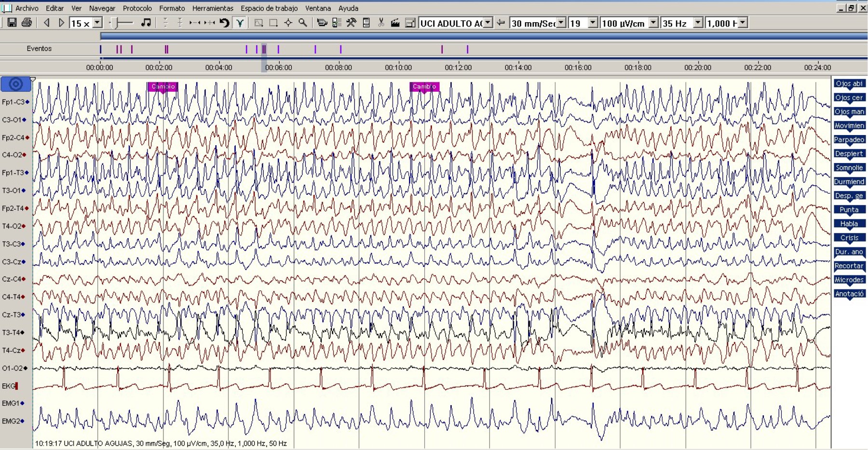Toggle the dashed rectangle selection tool

[x=273, y=23]
